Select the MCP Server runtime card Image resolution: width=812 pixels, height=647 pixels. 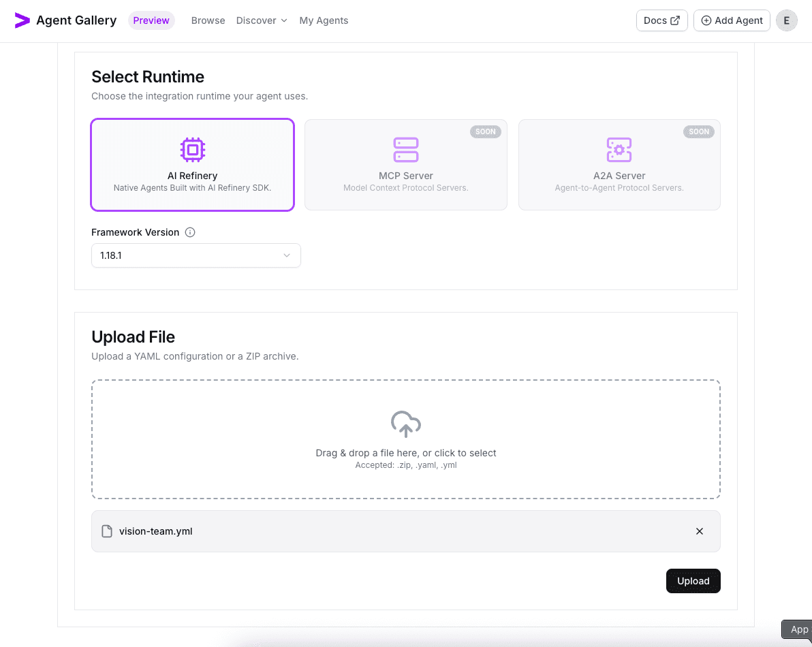coord(406,164)
